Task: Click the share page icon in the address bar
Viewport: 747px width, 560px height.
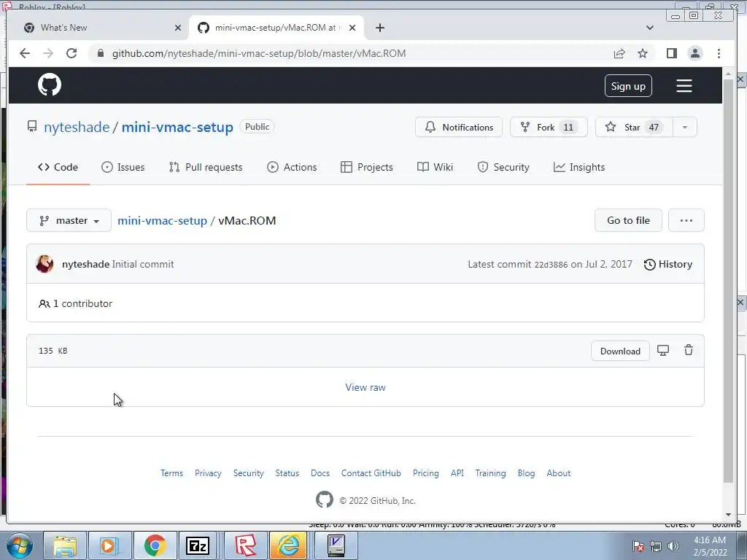Action: pos(619,53)
